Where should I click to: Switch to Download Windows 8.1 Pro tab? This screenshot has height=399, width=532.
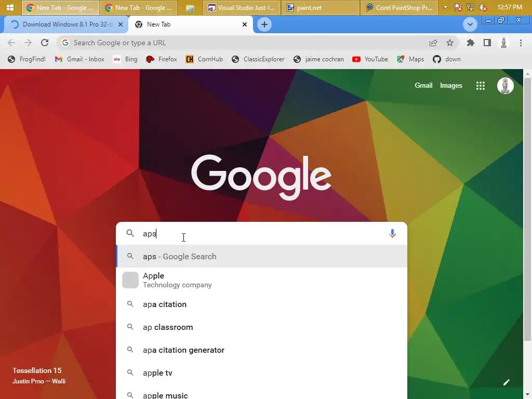click(66, 24)
